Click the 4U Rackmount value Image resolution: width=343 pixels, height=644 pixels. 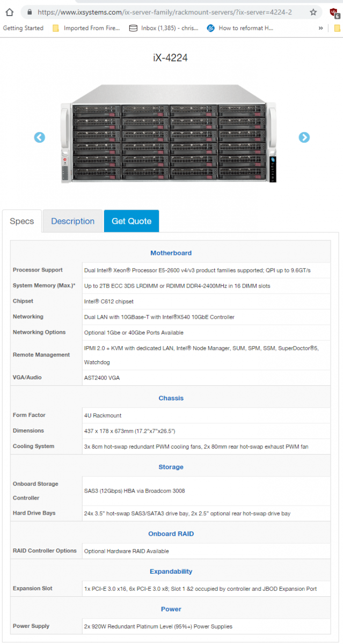[103, 415]
